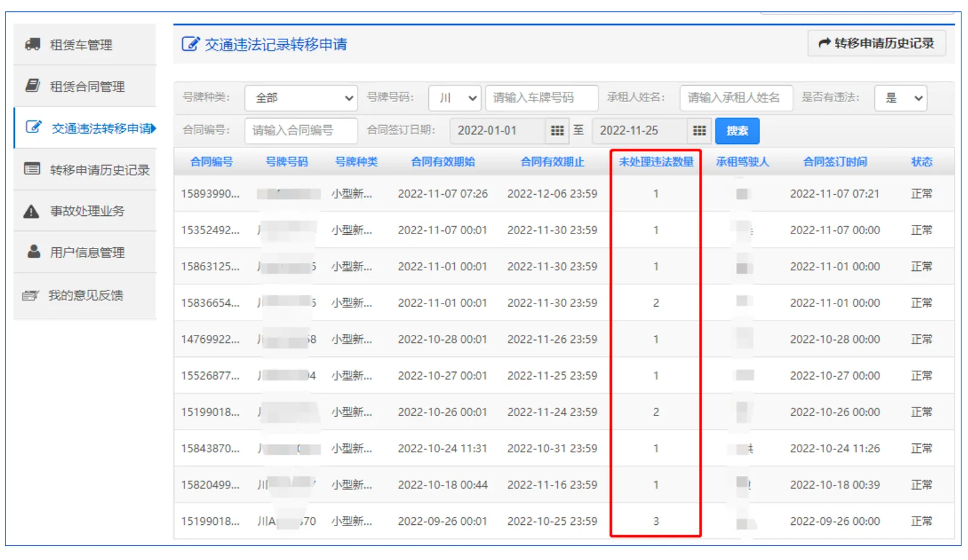Click the truck icon beside 租赁车管理

click(x=33, y=44)
